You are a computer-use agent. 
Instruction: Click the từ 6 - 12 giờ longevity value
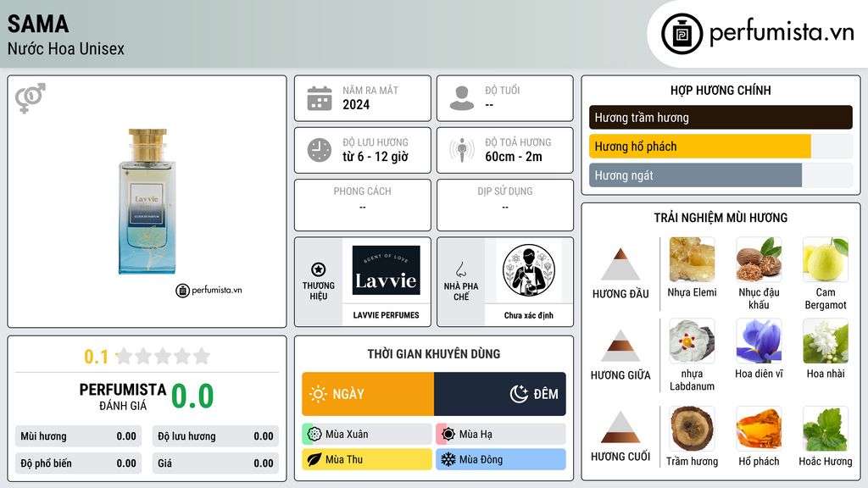376,157
